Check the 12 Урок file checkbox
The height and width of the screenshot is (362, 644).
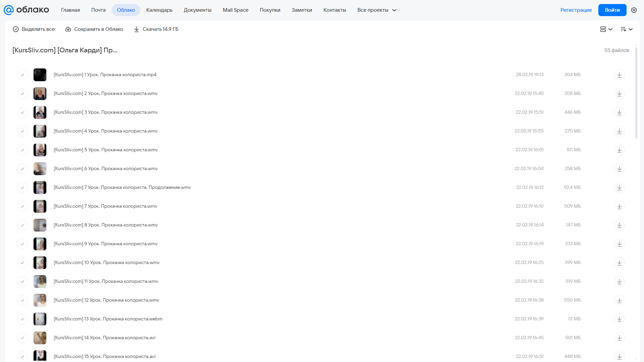click(22, 300)
